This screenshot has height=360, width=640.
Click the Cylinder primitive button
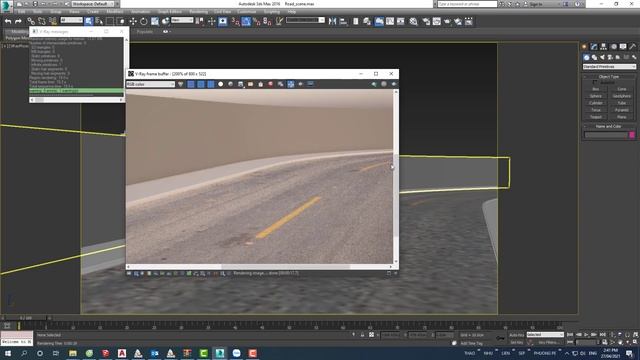[x=596, y=103]
